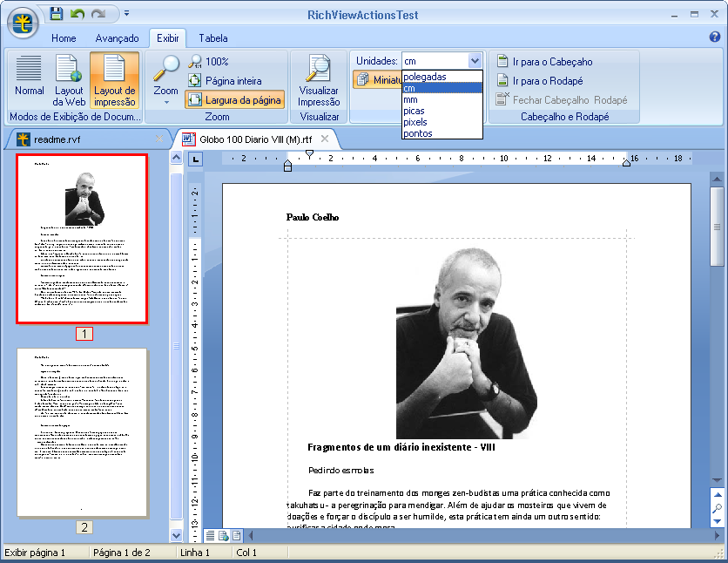728x563 pixels.
Task: Open the Avançado ribbon tab
Action: 117,38
